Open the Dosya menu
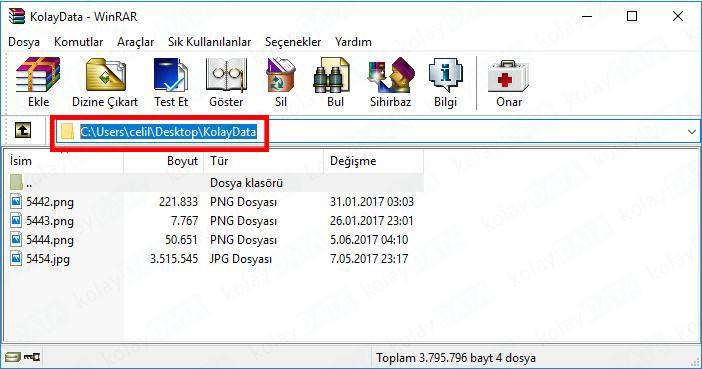The image size is (702, 369). pyautogui.click(x=24, y=42)
